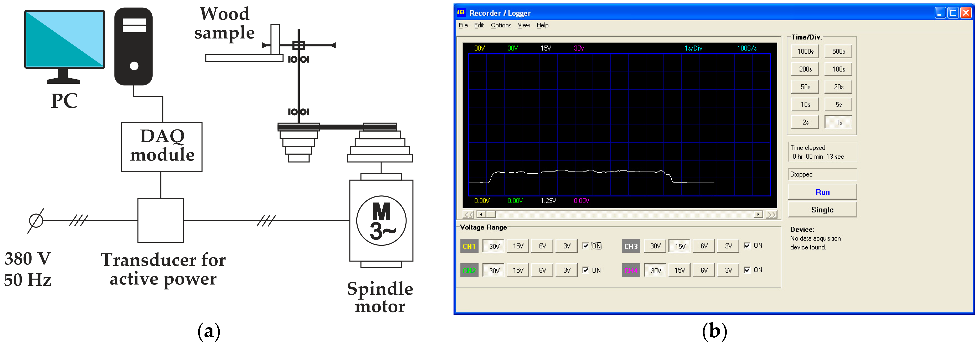The image size is (980, 347).
Task: Jump to end with double right arrow
Action: coord(771,214)
